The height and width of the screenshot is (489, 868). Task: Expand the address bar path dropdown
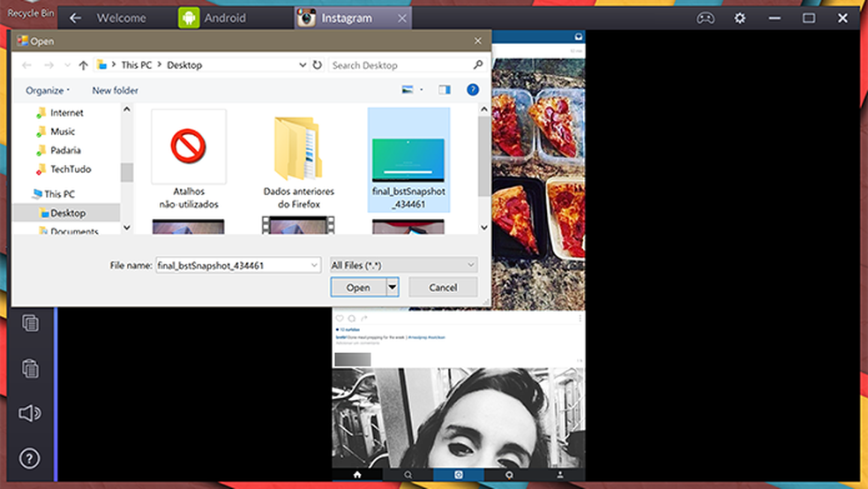(x=303, y=64)
